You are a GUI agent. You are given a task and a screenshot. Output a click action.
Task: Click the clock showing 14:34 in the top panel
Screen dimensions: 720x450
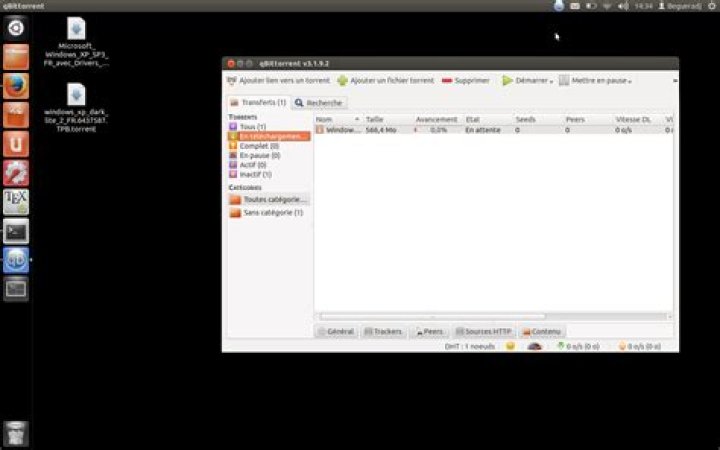click(x=643, y=6)
